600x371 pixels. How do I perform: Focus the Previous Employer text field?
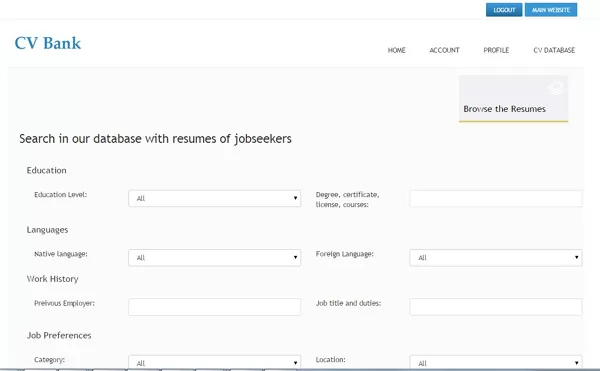pos(214,307)
